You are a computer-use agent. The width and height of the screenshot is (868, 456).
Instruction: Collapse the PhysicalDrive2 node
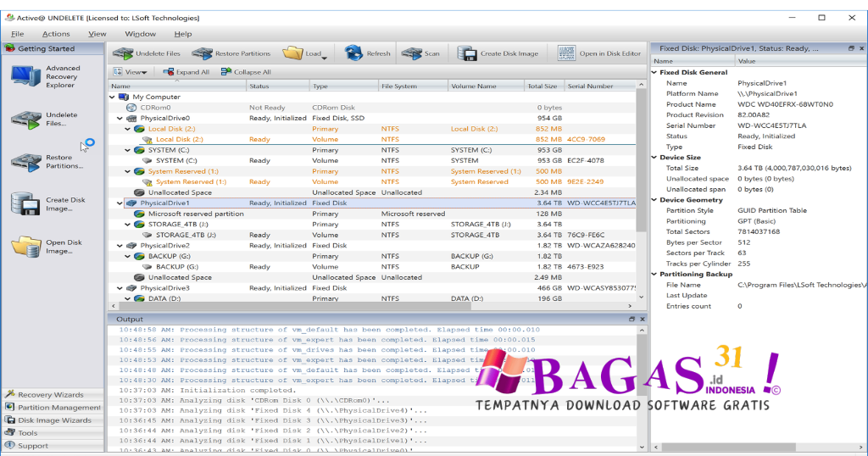click(x=120, y=246)
